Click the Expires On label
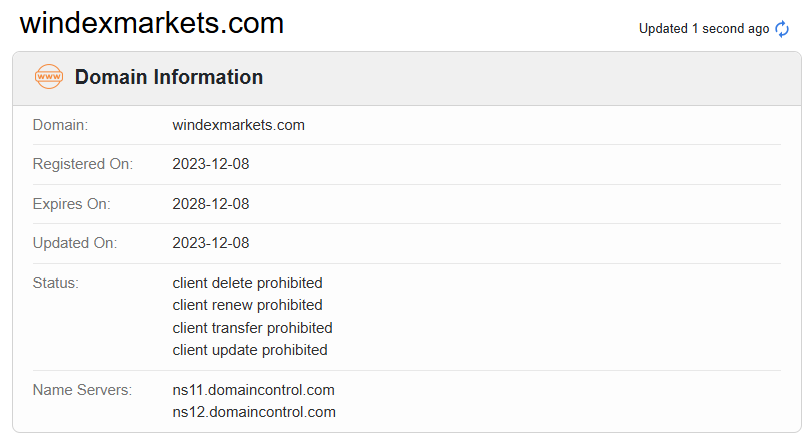The height and width of the screenshot is (440, 809). coord(71,204)
